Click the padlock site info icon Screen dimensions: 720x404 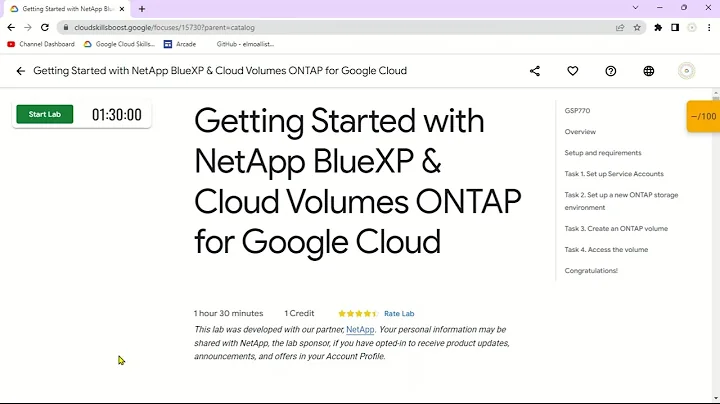[x=66, y=28]
